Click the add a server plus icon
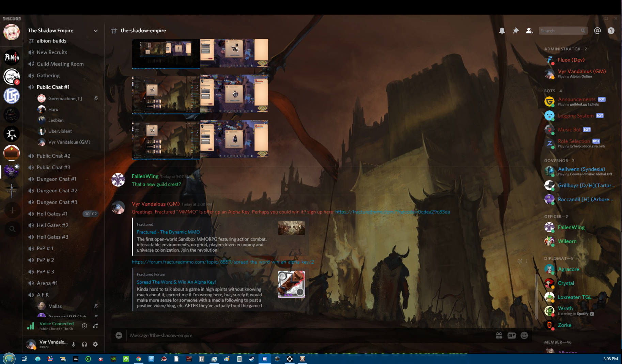 (12, 210)
